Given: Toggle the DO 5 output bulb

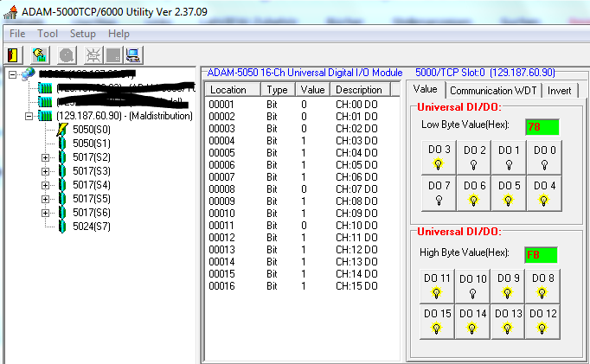Looking at the screenshot, I should [509, 194].
